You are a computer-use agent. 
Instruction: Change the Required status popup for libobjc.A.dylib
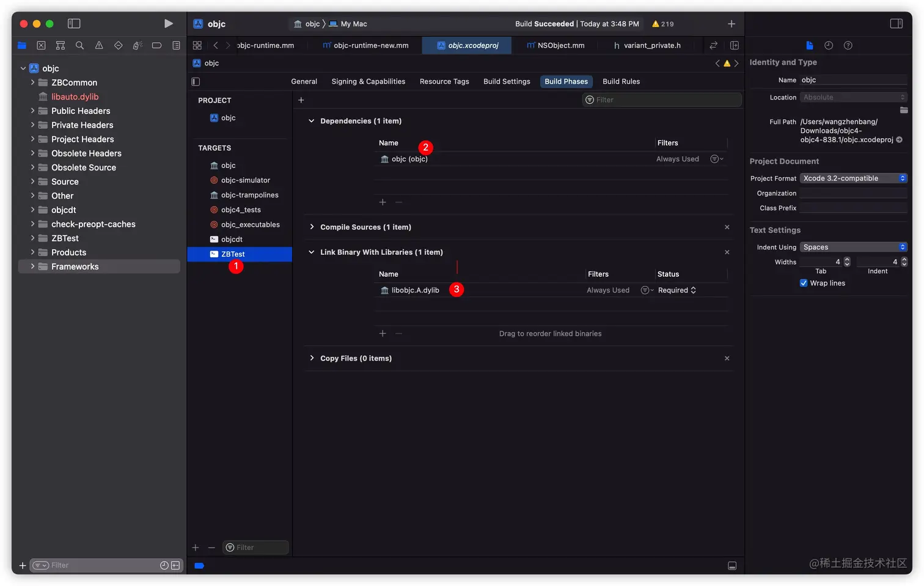coord(677,290)
